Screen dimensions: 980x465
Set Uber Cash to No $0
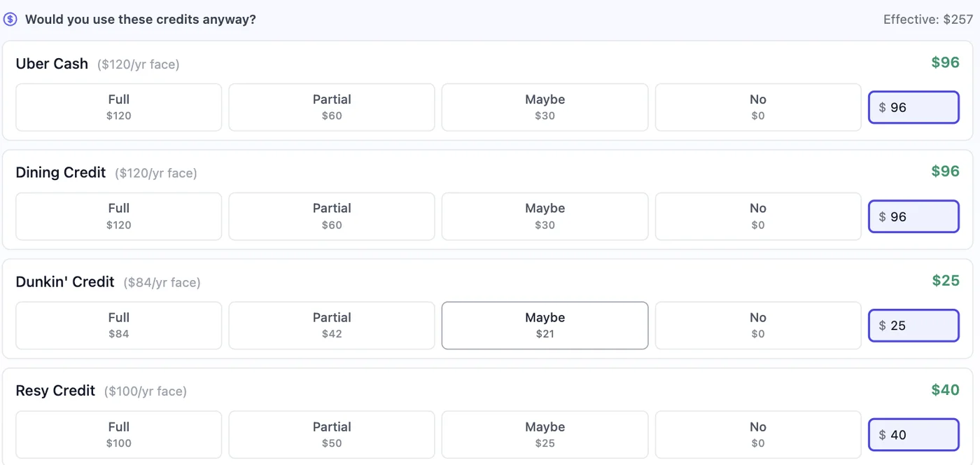pyautogui.click(x=758, y=107)
